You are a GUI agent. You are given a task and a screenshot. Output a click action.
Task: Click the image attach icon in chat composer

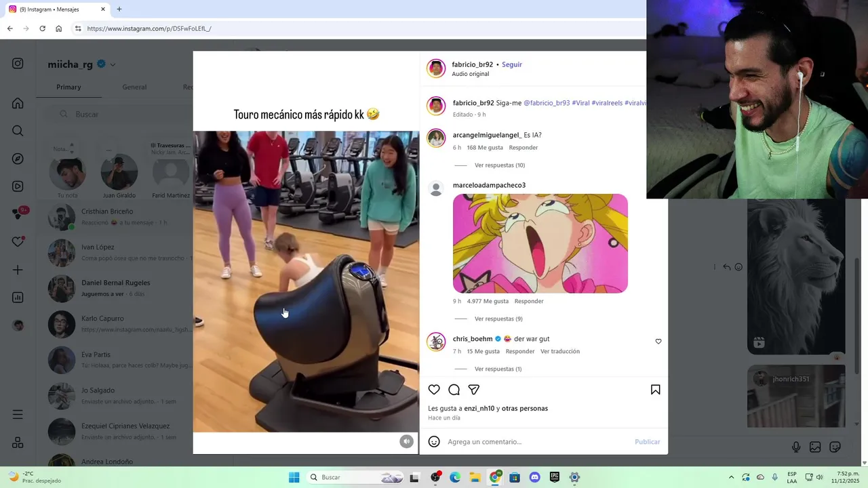815,447
